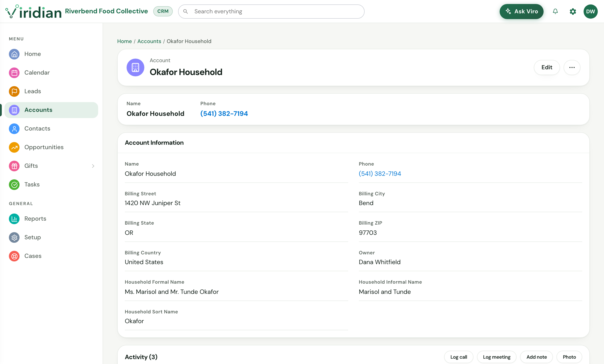Click the Tasks checkmark icon
Screen dimensions: 604x364
pos(14,184)
